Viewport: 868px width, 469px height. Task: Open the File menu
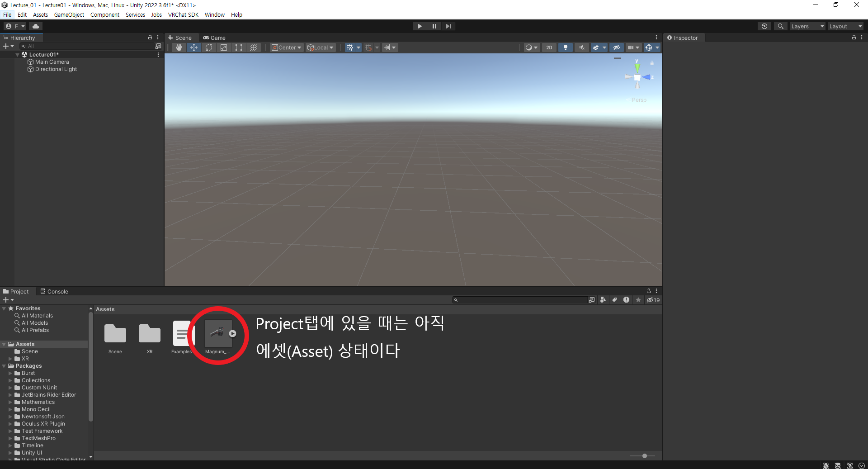coord(7,14)
